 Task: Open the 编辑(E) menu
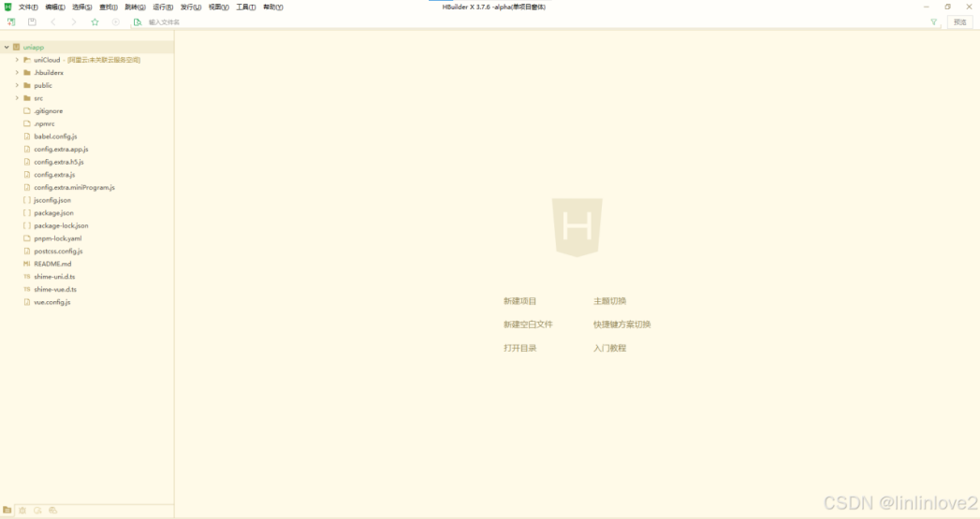tap(55, 7)
